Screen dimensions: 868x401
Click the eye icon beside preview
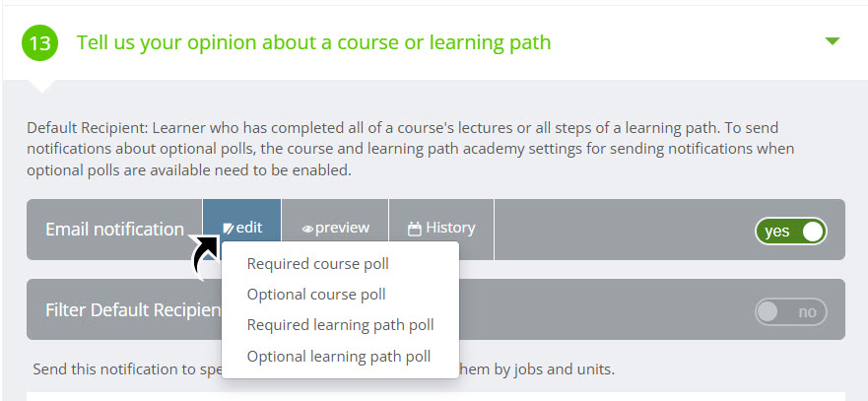click(x=307, y=229)
